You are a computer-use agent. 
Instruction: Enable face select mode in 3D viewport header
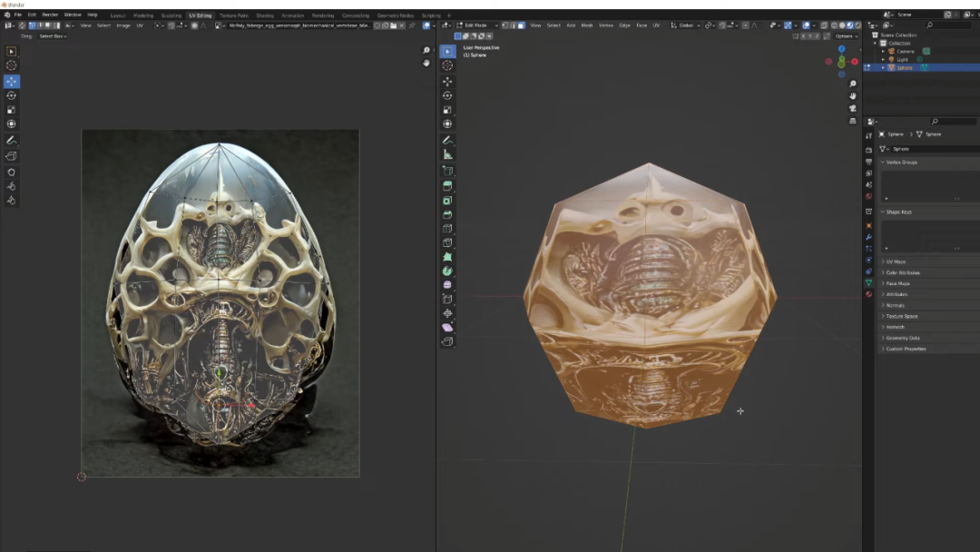click(521, 25)
